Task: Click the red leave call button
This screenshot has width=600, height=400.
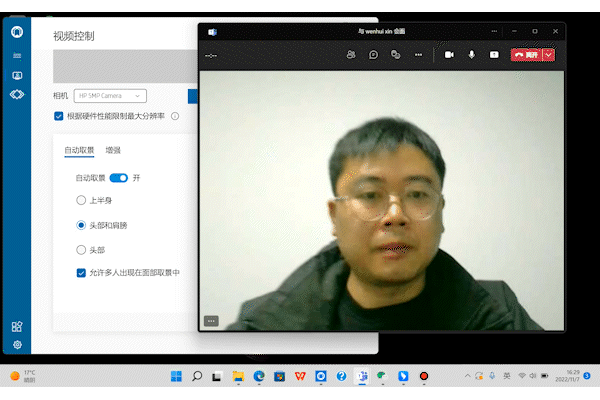Action: tap(526, 54)
